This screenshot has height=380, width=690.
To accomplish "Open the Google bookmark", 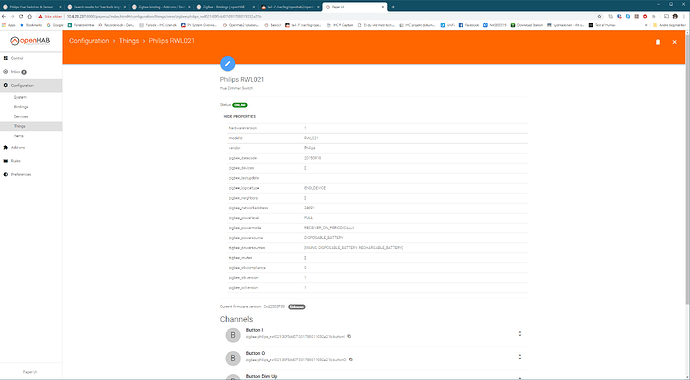I will point(55,25).
